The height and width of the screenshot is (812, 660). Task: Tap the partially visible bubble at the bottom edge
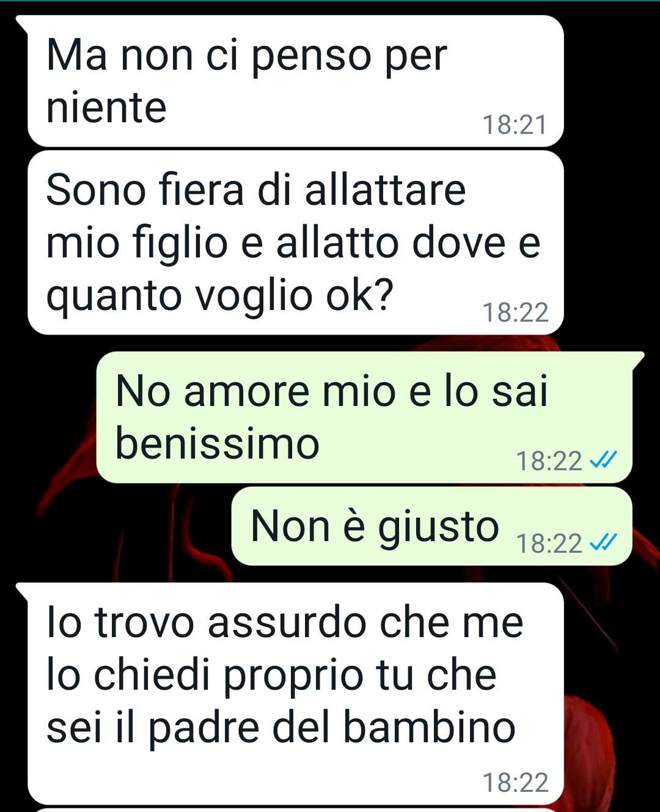pos(295,810)
